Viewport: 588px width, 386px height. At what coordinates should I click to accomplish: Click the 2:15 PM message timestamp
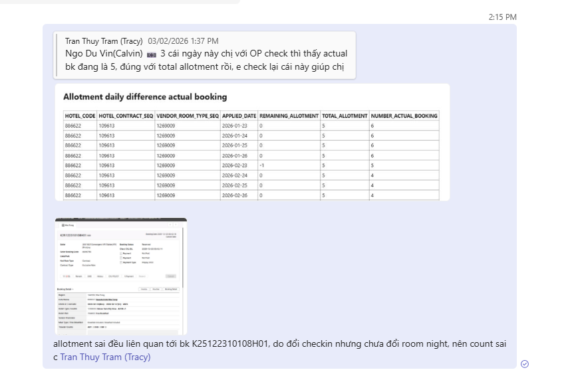point(502,17)
